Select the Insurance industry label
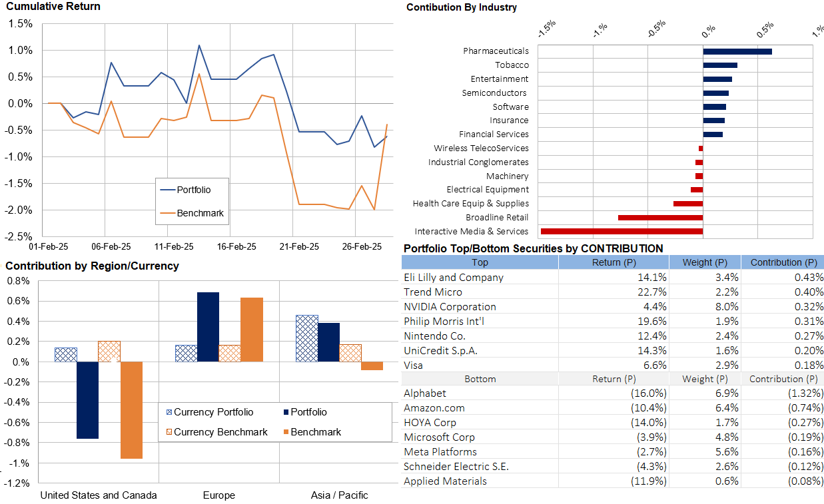 509,121
